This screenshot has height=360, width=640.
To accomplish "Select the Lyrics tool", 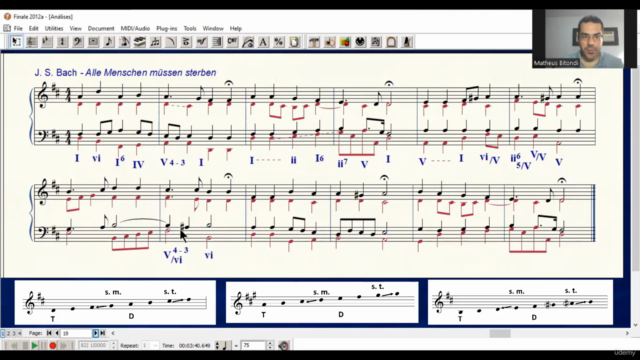I will tap(248, 42).
